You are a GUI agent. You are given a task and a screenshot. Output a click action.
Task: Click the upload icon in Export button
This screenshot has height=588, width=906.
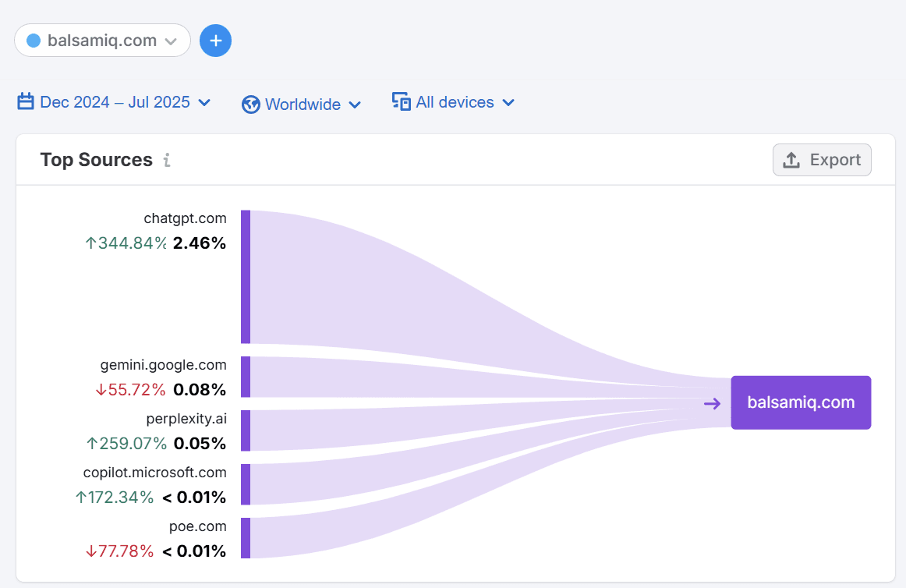[x=791, y=160]
